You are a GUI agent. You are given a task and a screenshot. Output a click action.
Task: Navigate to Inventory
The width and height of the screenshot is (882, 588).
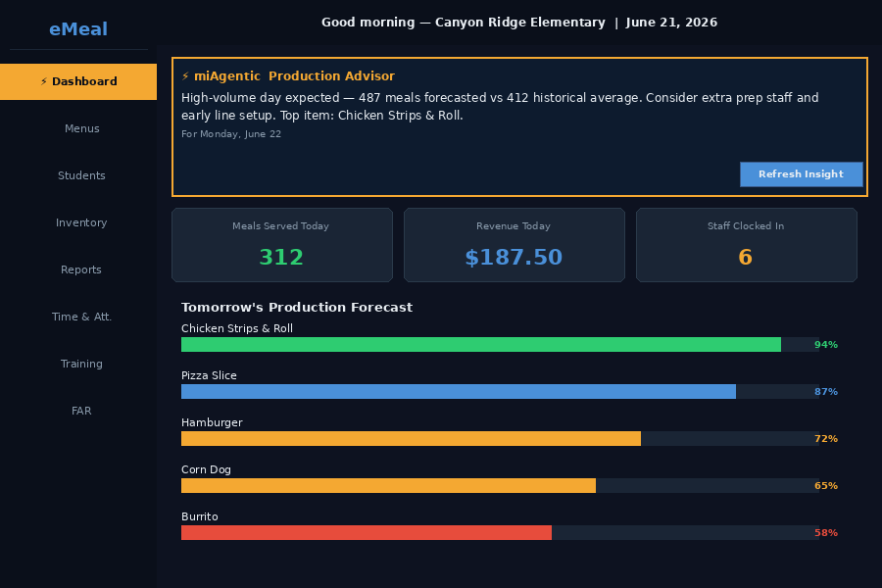pos(81,222)
